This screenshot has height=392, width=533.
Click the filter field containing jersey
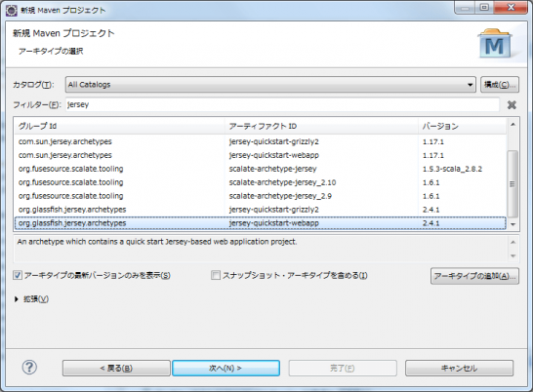(x=282, y=104)
